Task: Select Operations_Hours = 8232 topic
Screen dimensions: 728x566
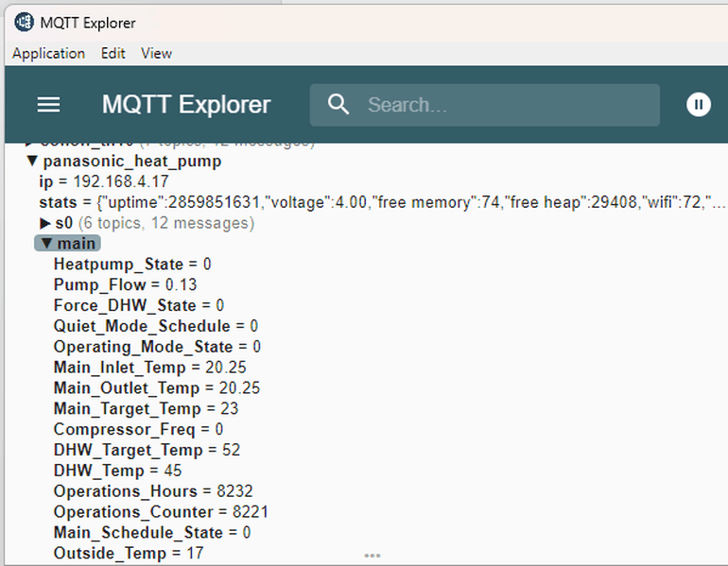Action: (153, 491)
